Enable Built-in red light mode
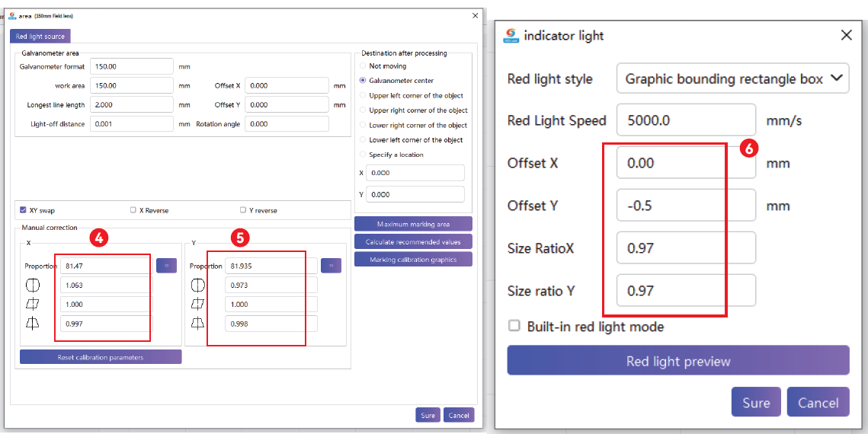 point(515,327)
